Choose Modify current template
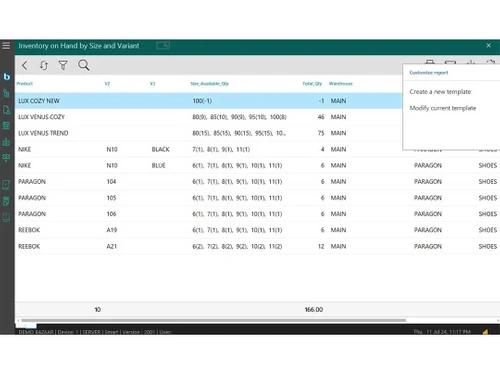Image resolution: width=500 pixels, height=375 pixels. coord(443,108)
